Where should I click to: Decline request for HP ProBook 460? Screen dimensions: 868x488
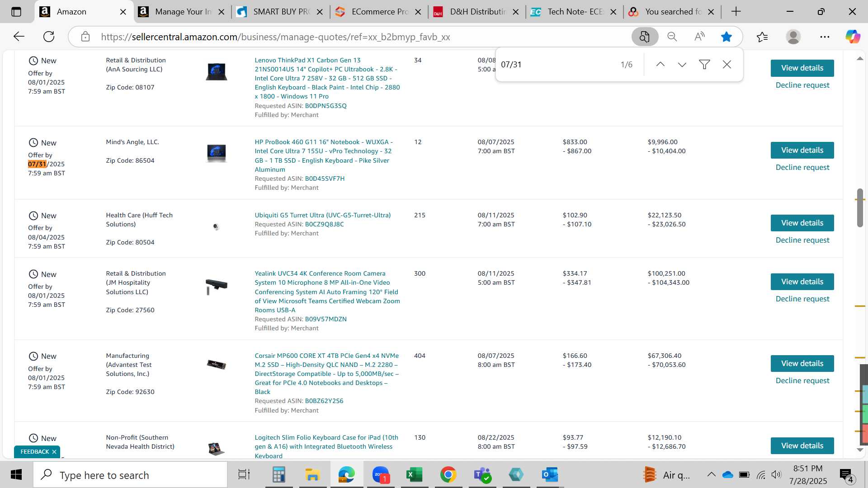pyautogui.click(x=802, y=168)
